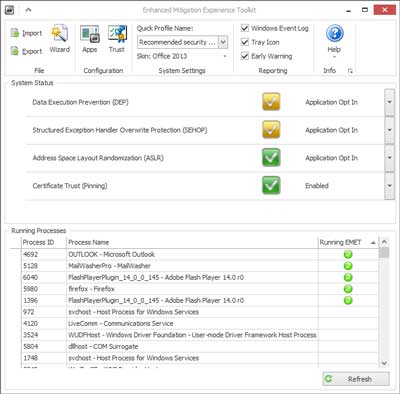
Task: Open the SEHOP setting dropdown arrow
Action: tap(389, 130)
